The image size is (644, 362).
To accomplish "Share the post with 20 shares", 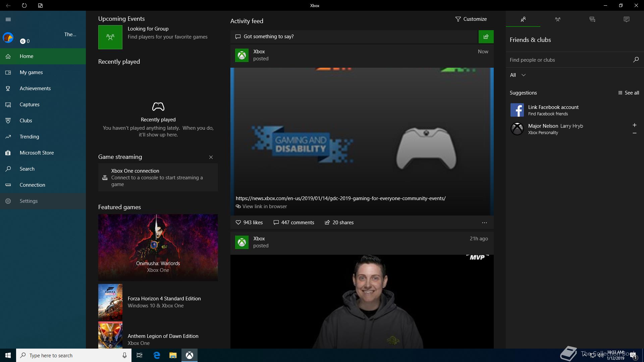I will click(x=339, y=223).
